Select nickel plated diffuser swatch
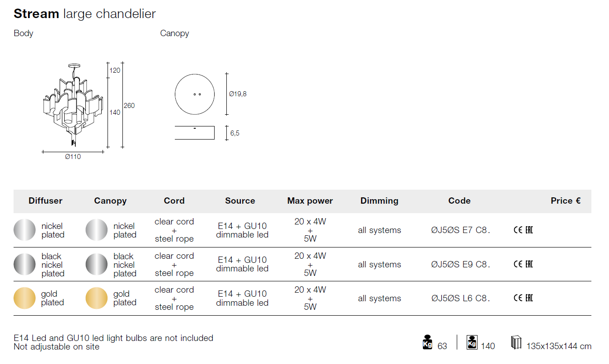Image resolution: width=609 pixels, height=364 pixels. click(24, 230)
